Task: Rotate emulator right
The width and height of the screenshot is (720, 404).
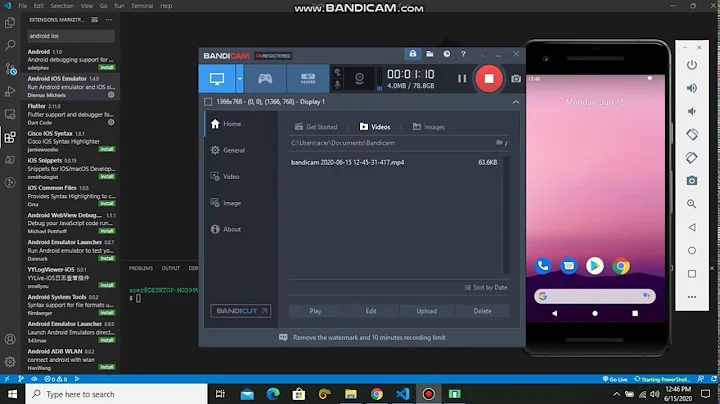Action: 692,157
